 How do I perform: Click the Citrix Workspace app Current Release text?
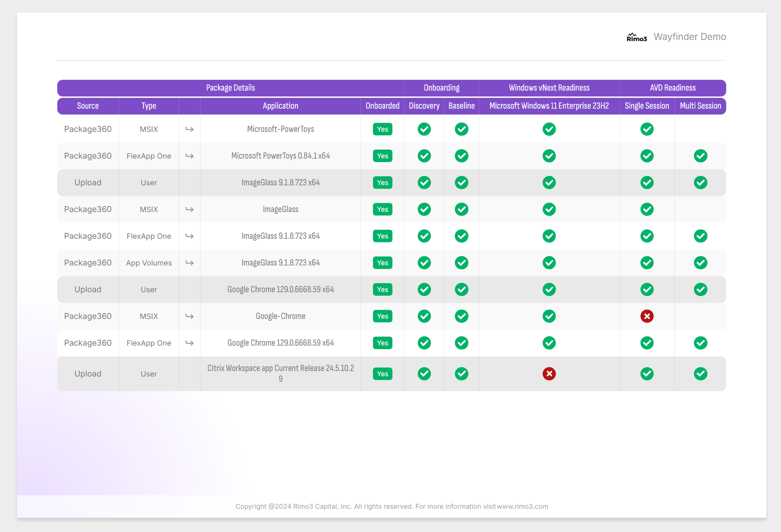coord(280,373)
